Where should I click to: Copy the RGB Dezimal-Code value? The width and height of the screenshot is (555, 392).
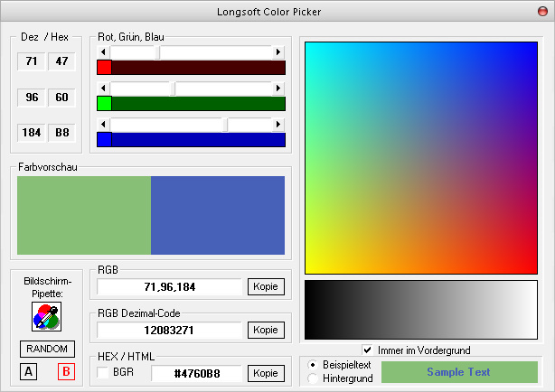coord(266,331)
